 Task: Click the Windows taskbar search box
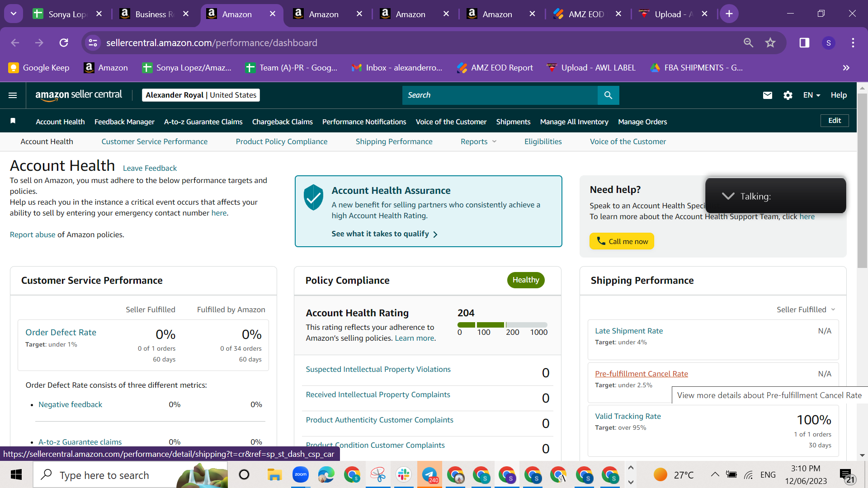[131, 475]
